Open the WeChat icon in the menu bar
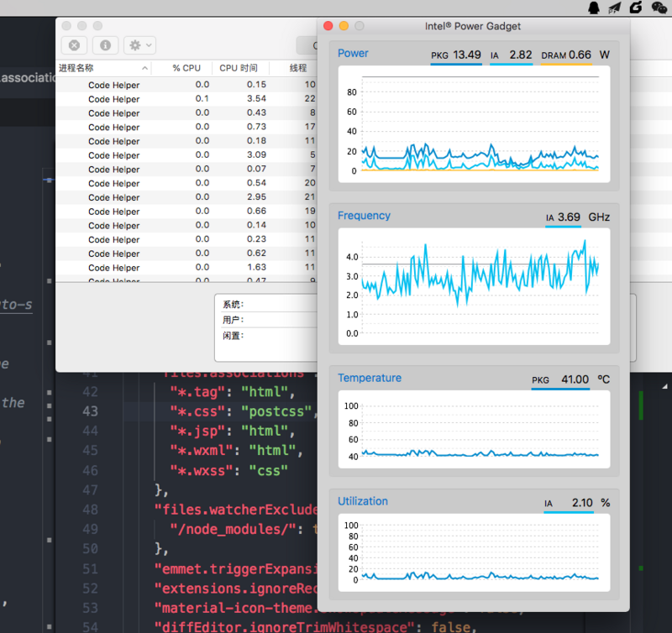The width and height of the screenshot is (672, 633). pos(659,8)
